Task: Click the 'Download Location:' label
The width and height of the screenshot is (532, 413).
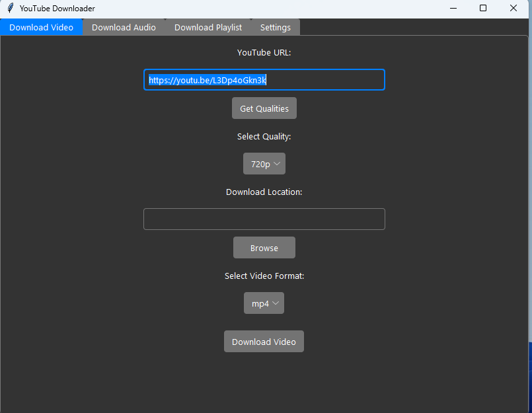Action: (x=264, y=192)
